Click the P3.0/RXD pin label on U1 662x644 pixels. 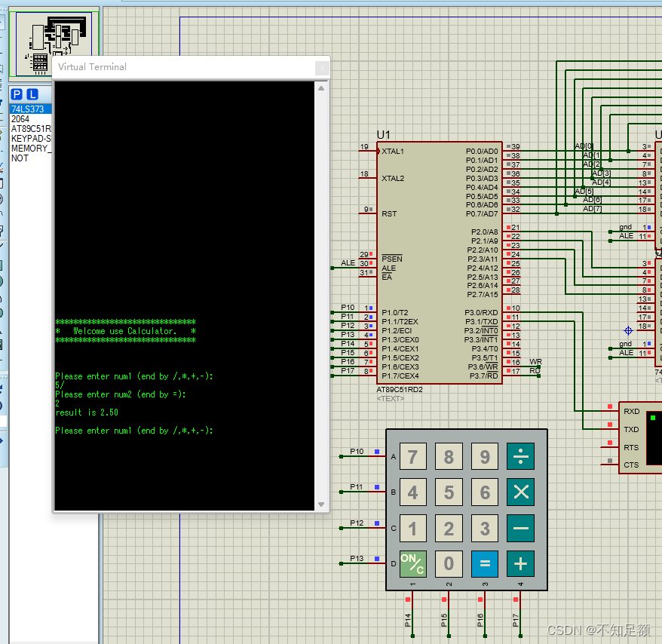coord(481,312)
